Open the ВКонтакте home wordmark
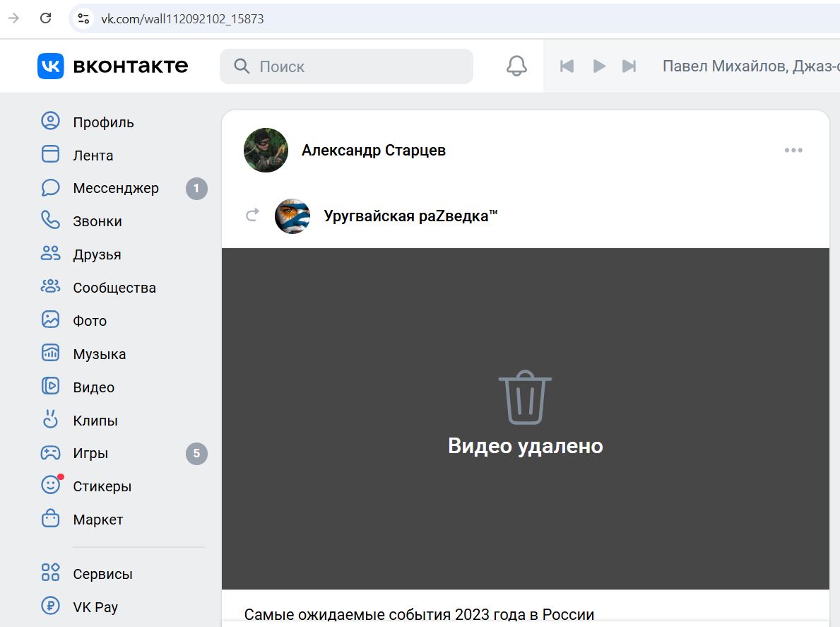The height and width of the screenshot is (627, 840). tap(130, 66)
